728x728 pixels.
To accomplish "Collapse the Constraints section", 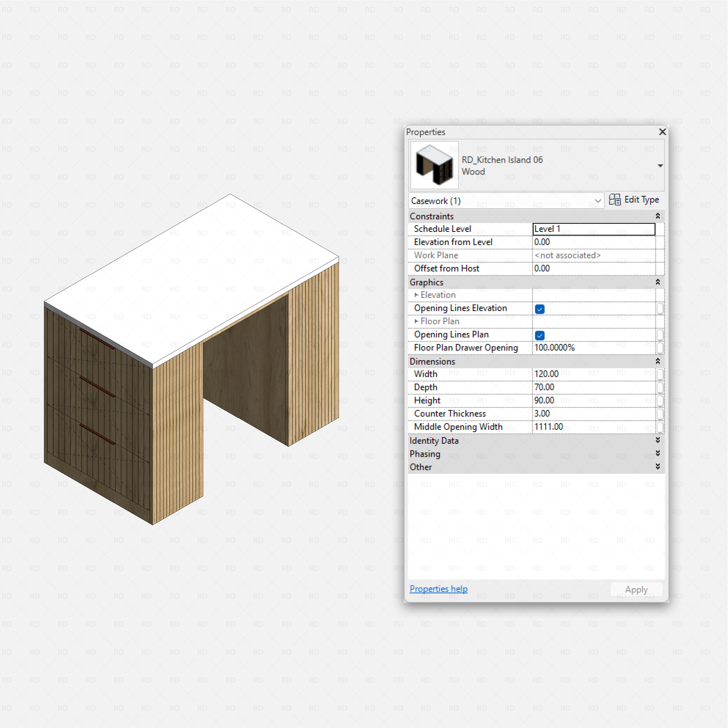I will 658,216.
